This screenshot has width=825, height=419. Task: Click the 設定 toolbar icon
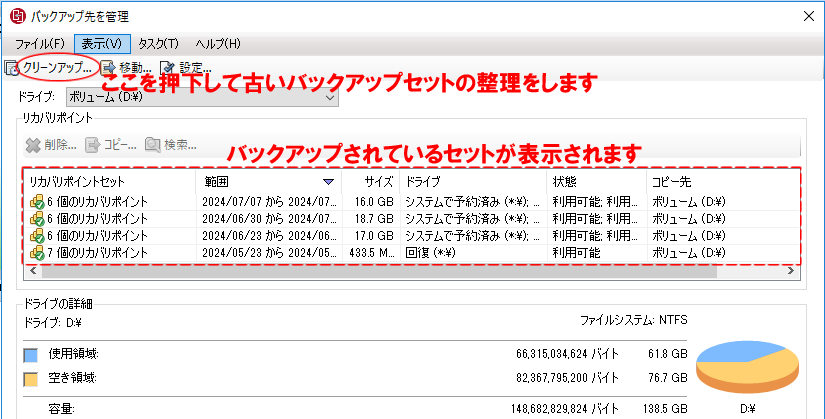click(167, 68)
